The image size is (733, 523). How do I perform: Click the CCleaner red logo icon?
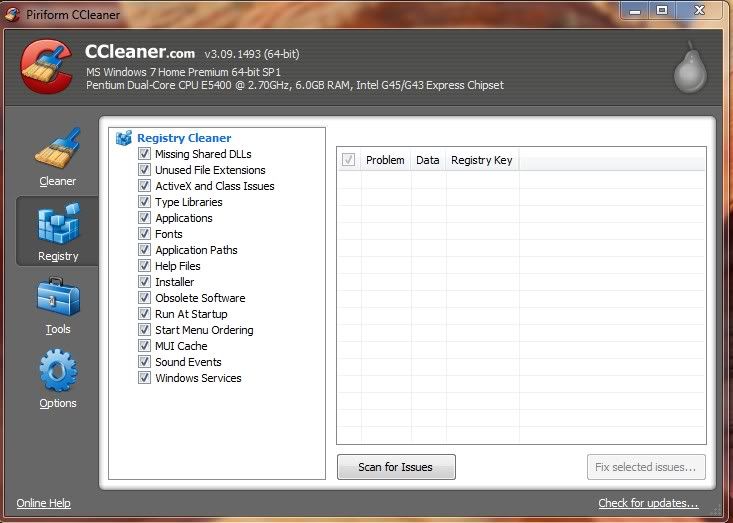(46, 66)
